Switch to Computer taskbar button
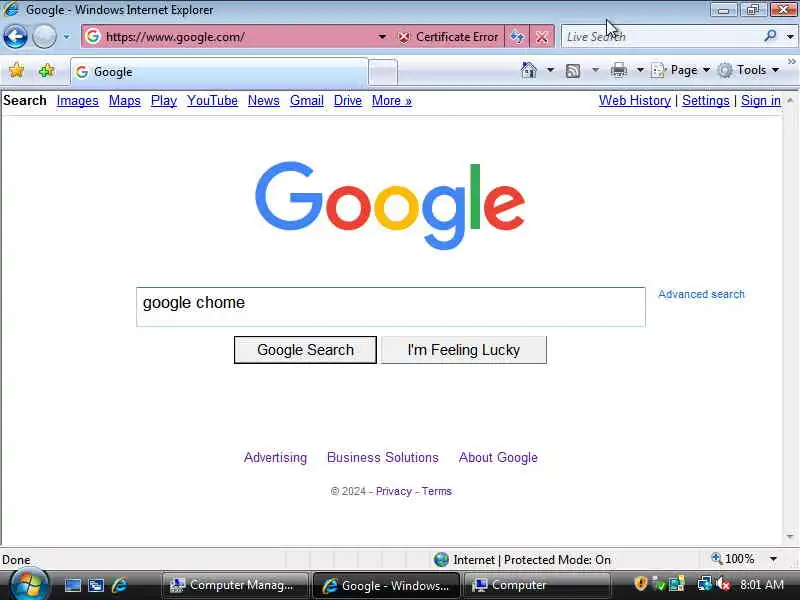 tap(537, 585)
